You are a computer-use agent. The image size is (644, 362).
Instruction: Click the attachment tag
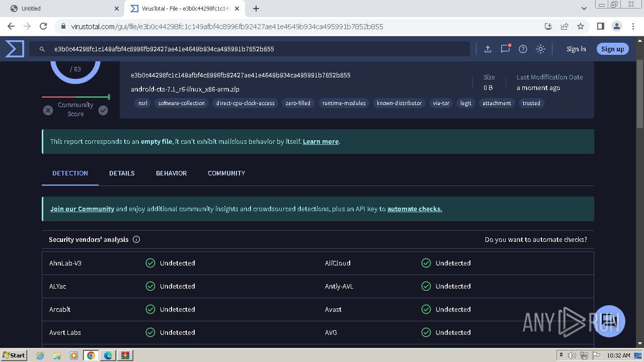tap(497, 103)
